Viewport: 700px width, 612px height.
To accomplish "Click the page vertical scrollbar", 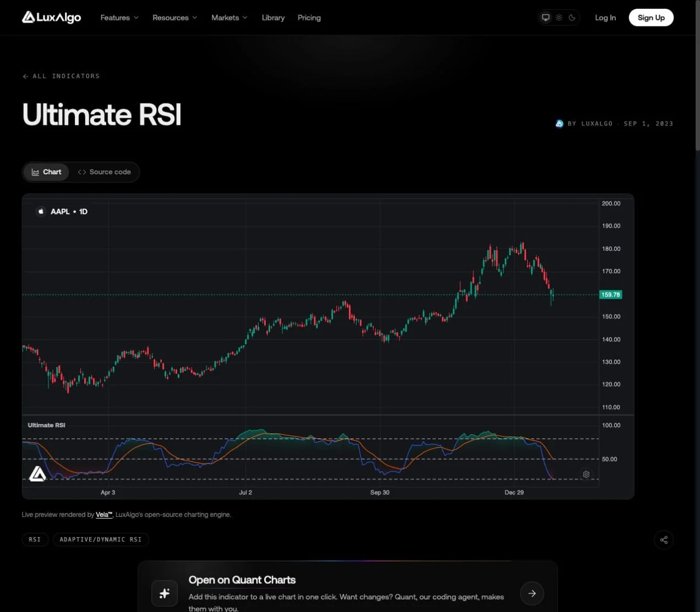I will pyautogui.click(x=697, y=77).
